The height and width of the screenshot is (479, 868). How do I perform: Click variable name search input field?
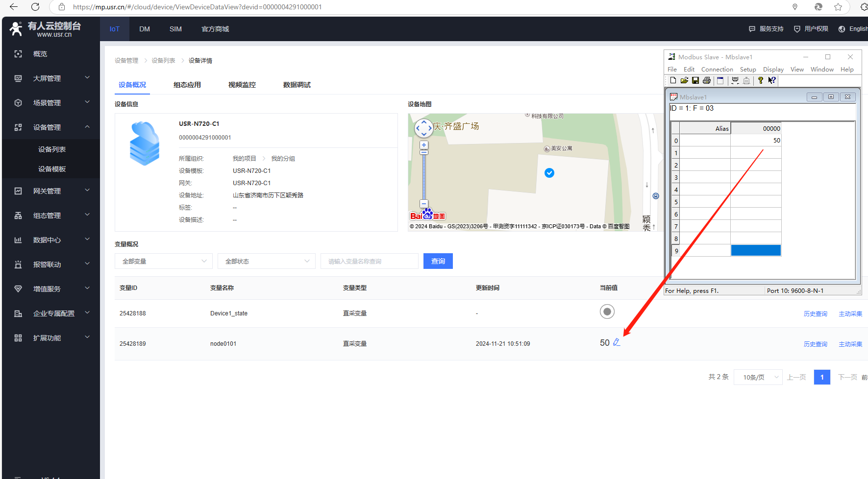click(370, 261)
